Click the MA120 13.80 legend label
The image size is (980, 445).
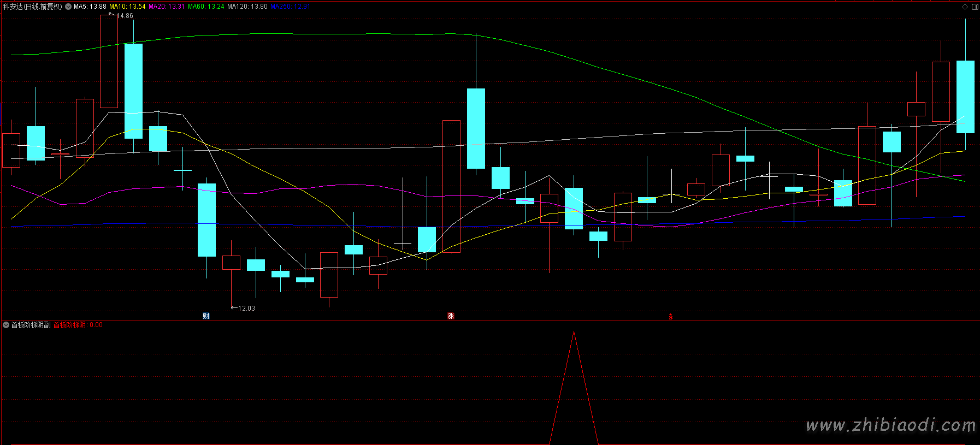(247, 7)
